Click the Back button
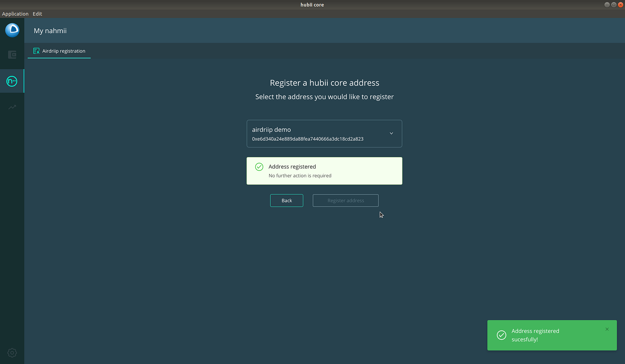 point(287,201)
